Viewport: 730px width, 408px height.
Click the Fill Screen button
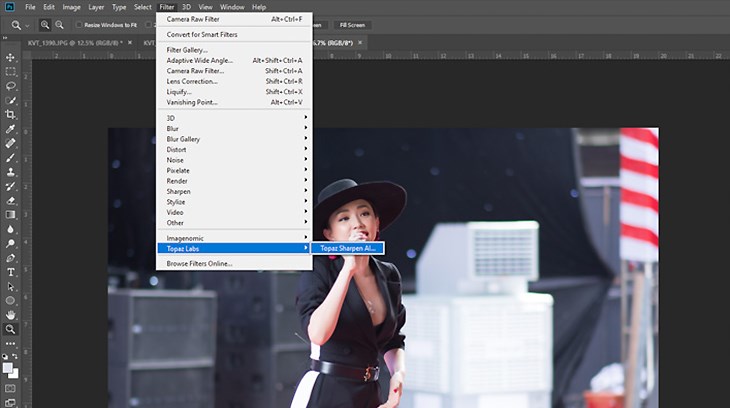352,25
